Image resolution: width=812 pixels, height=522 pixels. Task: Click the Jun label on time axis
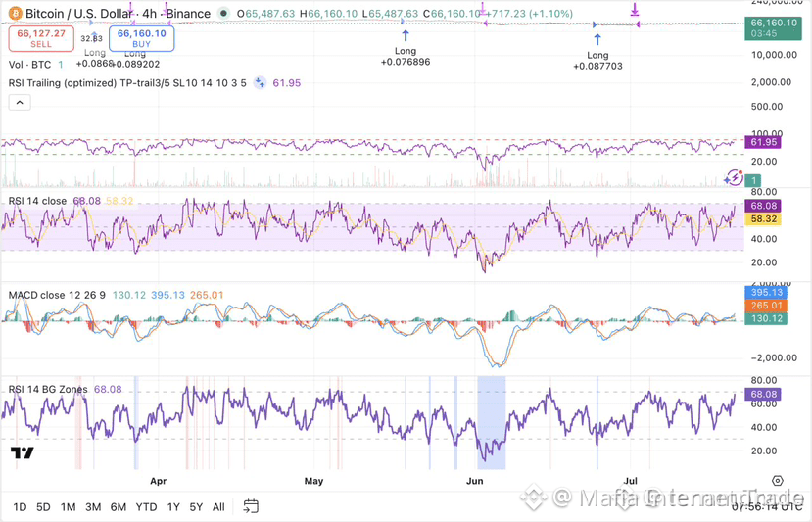click(x=474, y=481)
